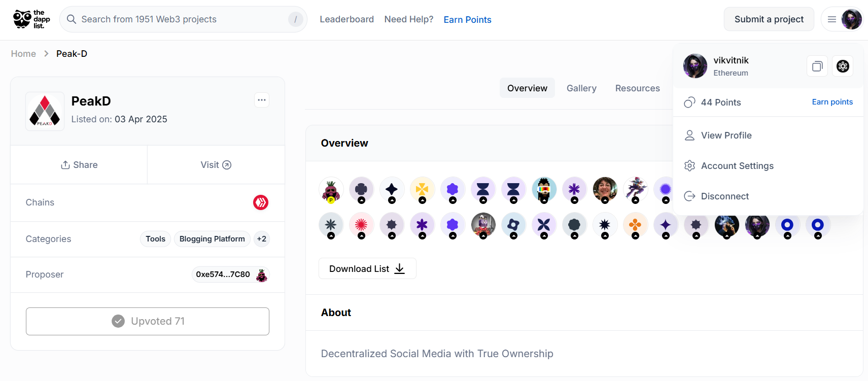Click the small Earn points link in dropdown
Screen dimensions: 868x381
[x=832, y=102]
